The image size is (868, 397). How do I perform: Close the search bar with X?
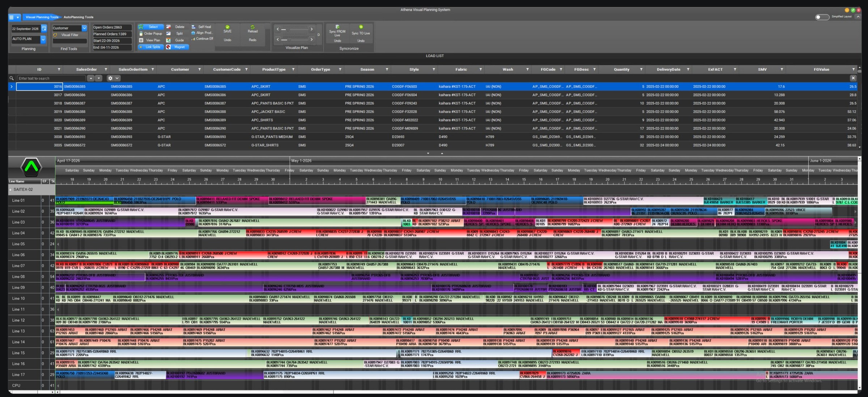tap(853, 78)
